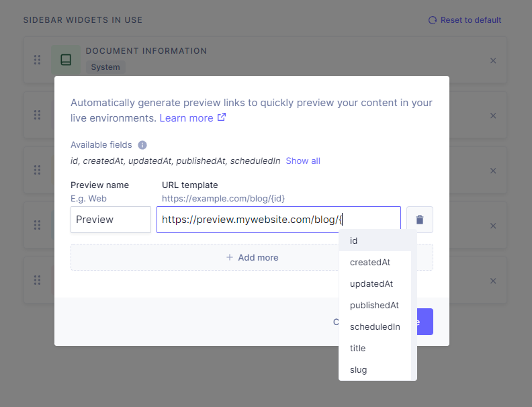
Task: Click drag handle of Document Information widget
Action: coord(38,60)
